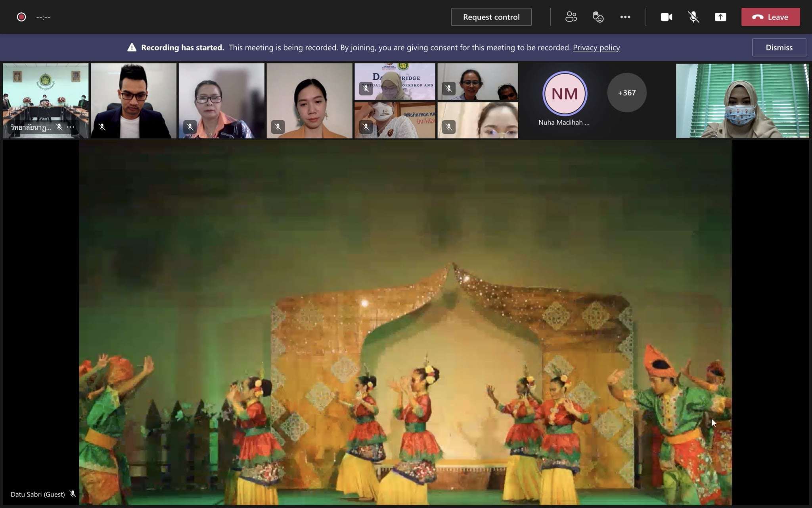The width and height of the screenshot is (812, 508).
Task: Toggle the camera on or off
Action: coord(666,17)
